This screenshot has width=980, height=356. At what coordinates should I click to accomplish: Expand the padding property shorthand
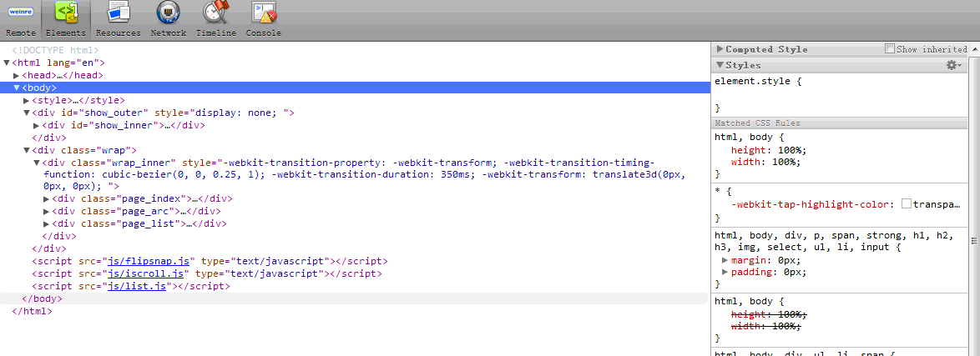(725, 273)
